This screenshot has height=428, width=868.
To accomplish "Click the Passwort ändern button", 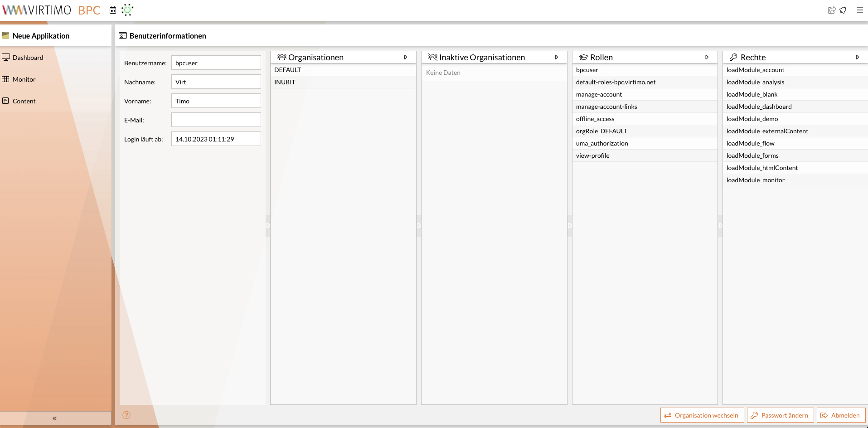I will pos(780,415).
